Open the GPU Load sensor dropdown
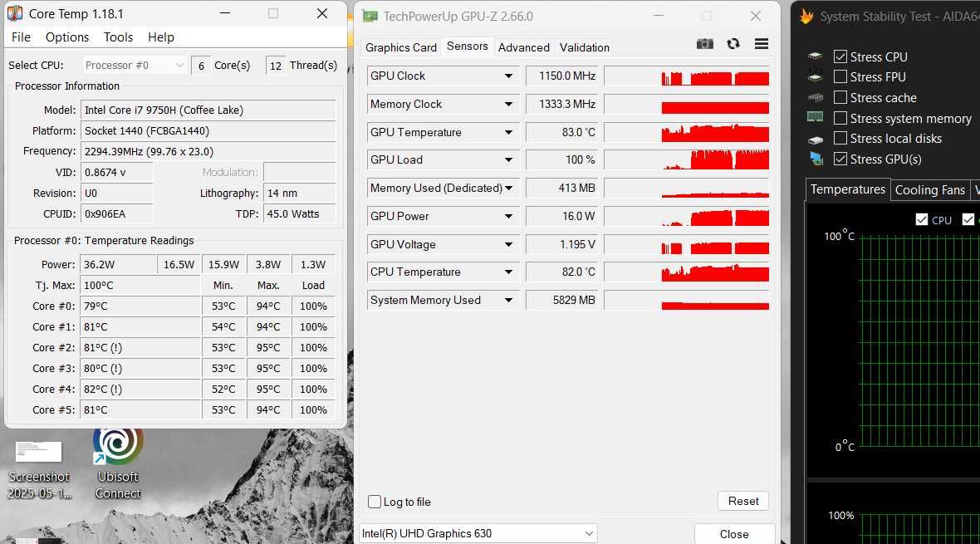 508,159
